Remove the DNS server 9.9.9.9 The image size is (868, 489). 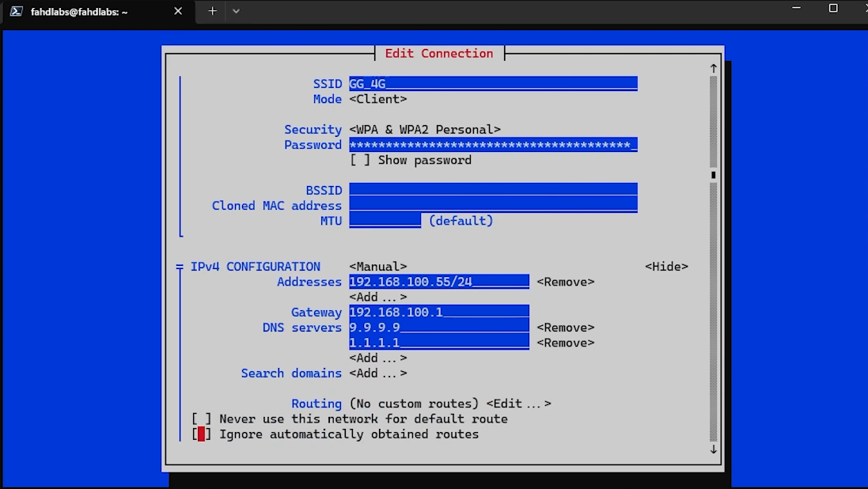[566, 327]
